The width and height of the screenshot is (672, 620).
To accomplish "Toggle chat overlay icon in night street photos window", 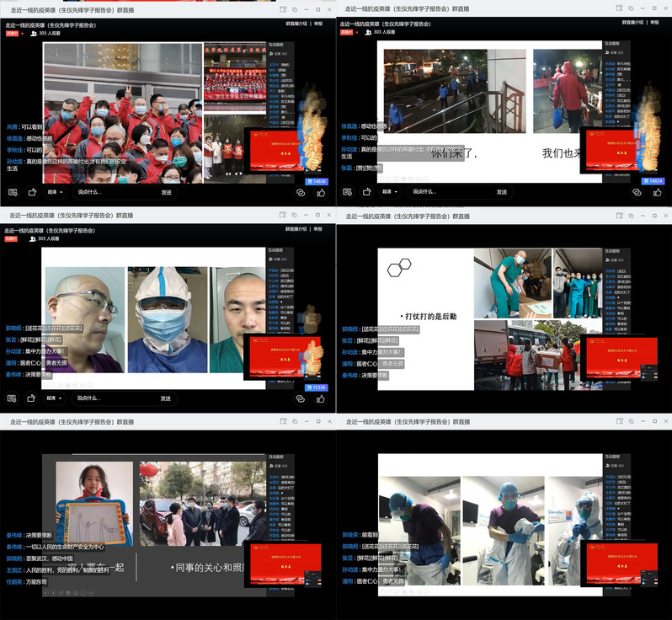I will [x=347, y=192].
